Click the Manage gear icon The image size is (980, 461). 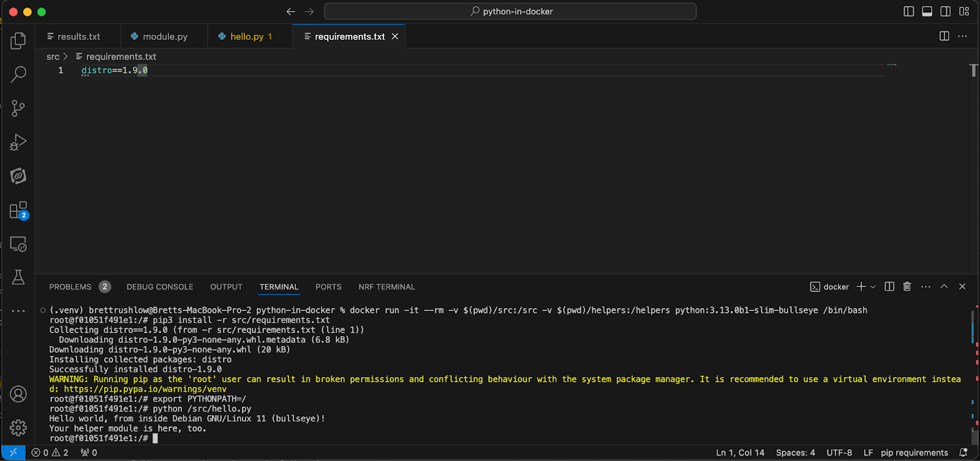coord(18,427)
